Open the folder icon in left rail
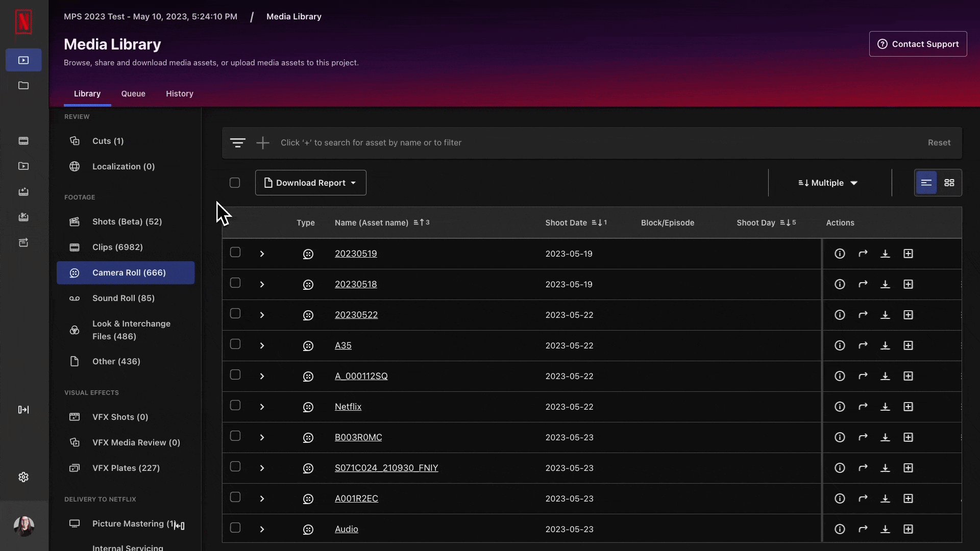 pos(23,85)
